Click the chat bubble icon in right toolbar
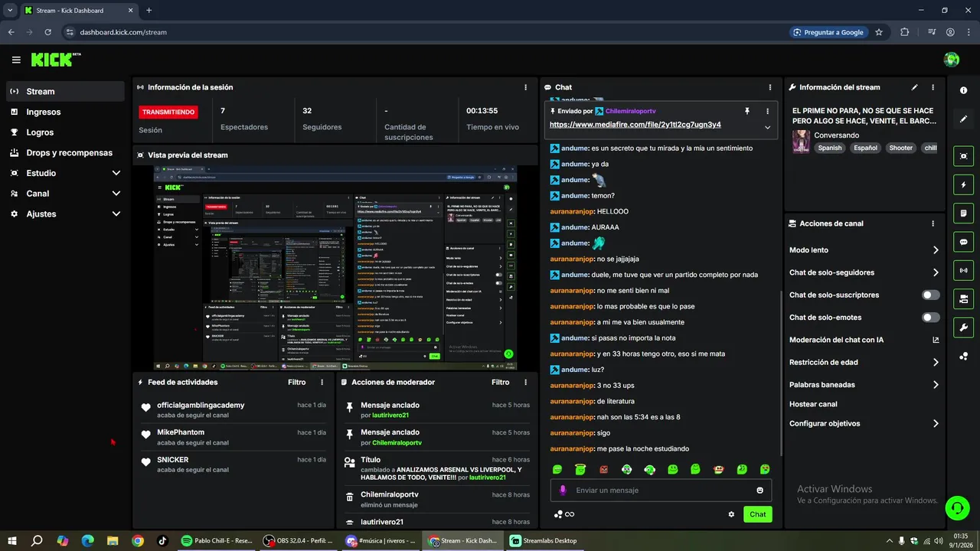 963,242
